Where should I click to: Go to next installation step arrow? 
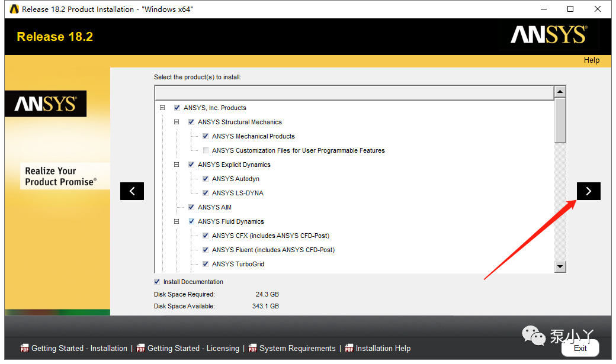589,191
